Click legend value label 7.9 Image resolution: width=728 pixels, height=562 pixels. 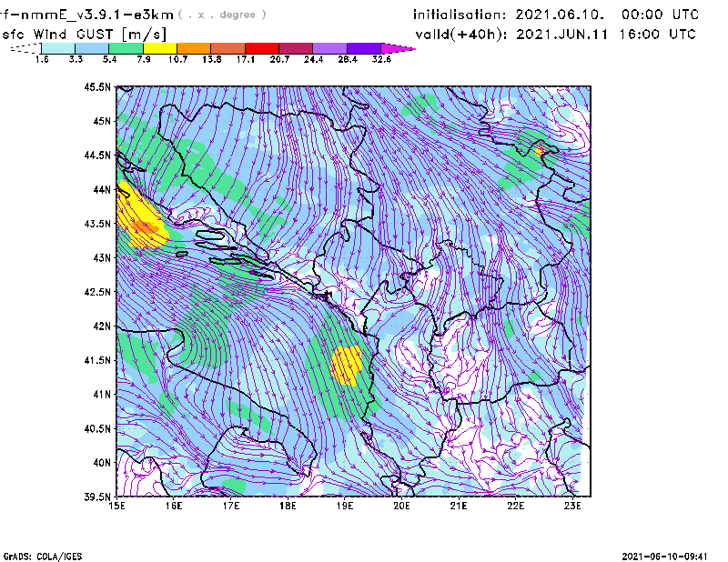(x=144, y=59)
